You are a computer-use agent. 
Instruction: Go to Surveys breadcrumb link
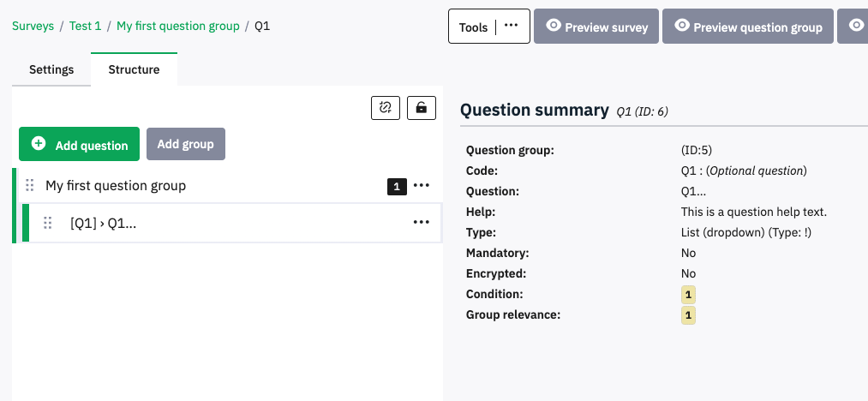click(33, 26)
